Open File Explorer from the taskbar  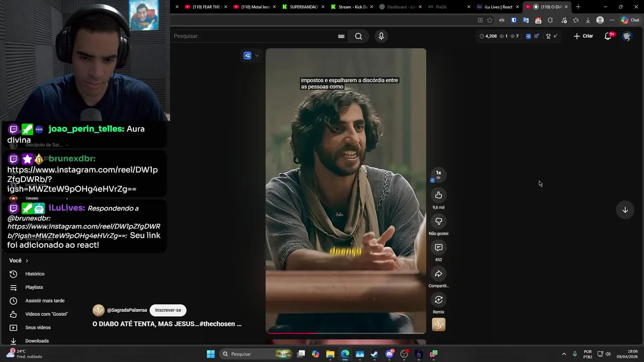click(330, 354)
